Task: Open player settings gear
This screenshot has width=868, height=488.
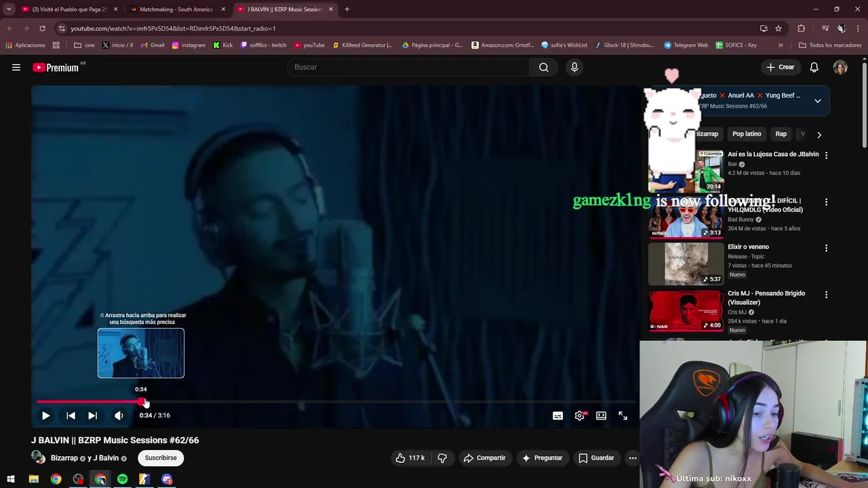Action: pyautogui.click(x=580, y=415)
